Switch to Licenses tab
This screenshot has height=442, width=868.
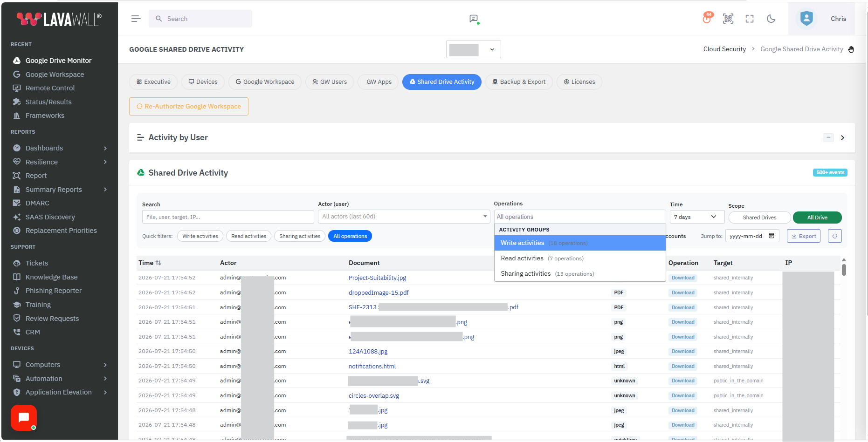579,82
